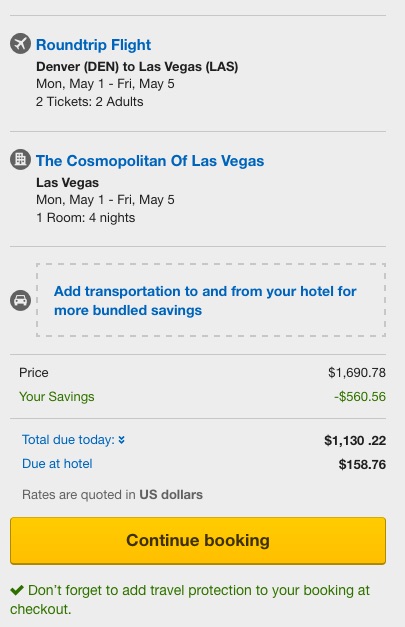
Task: Click the $158.76 hotel amount
Action: (x=362, y=465)
